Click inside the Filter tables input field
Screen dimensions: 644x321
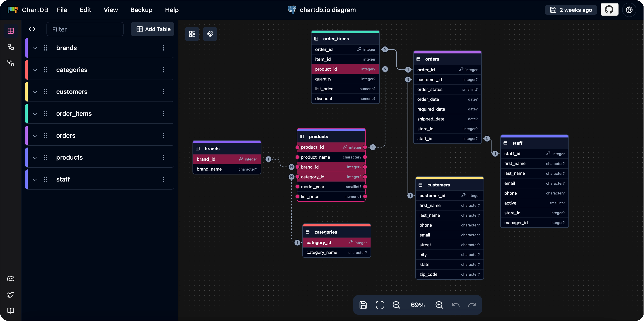85,29
